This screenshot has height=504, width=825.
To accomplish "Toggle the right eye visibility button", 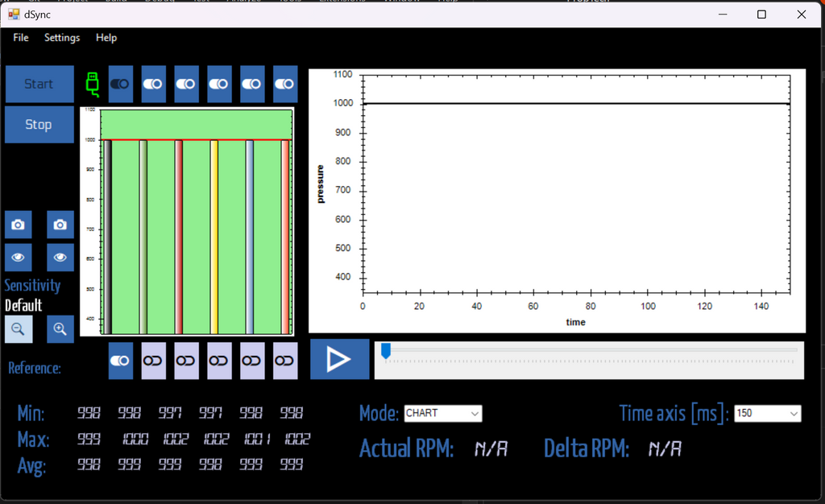I will (60, 258).
